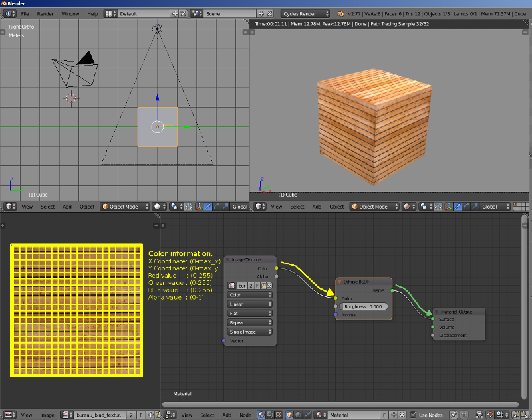
Task: Open the Object Mode dropdown
Action: coord(125,206)
